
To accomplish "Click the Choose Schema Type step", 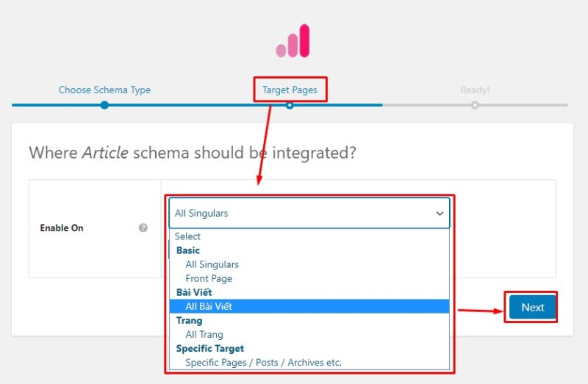I will point(104,90).
